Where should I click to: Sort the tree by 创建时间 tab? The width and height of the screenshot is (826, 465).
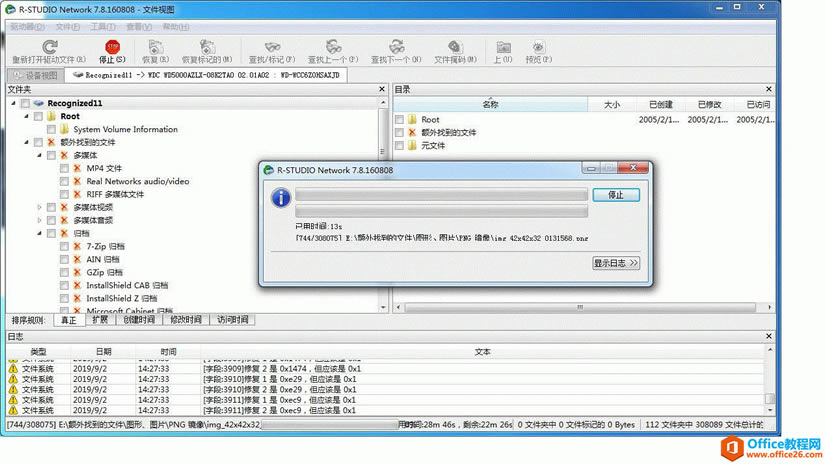139,320
